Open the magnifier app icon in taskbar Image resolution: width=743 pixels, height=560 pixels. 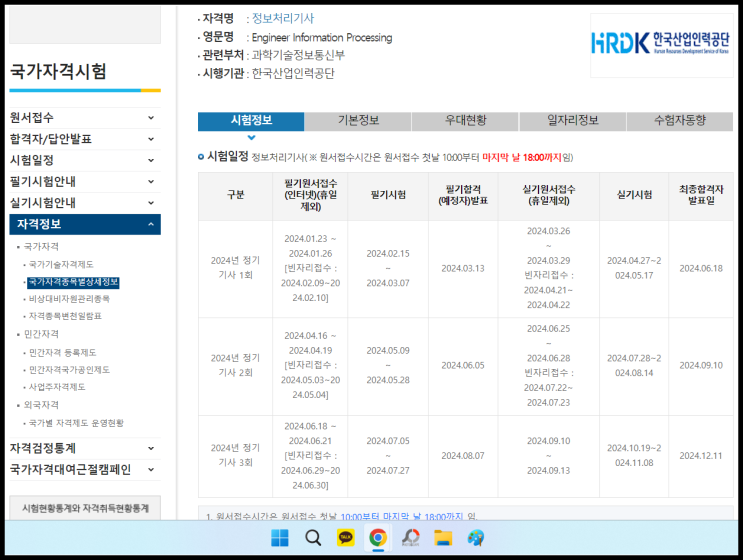pos(410,538)
